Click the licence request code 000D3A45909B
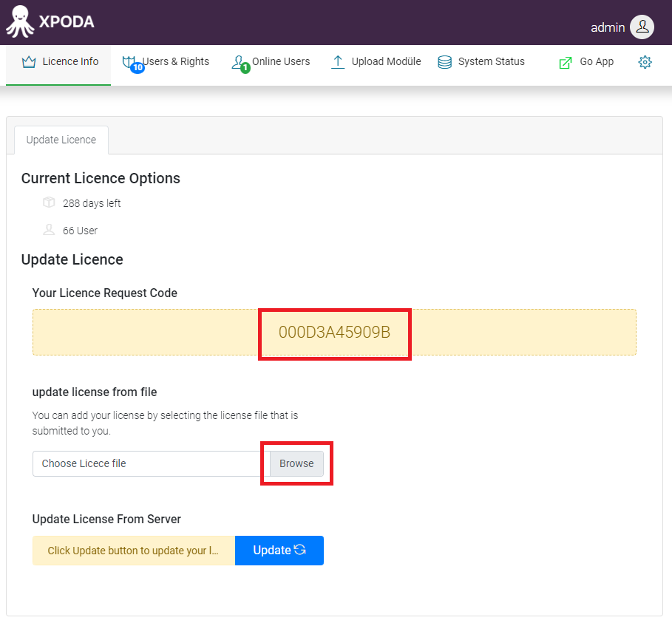This screenshot has height=623, width=672. pyautogui.click(x=334, y=332)
